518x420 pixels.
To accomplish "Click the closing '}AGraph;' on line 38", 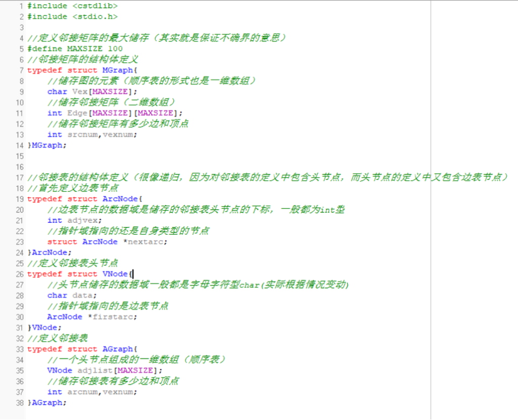I will pos(47,403).
